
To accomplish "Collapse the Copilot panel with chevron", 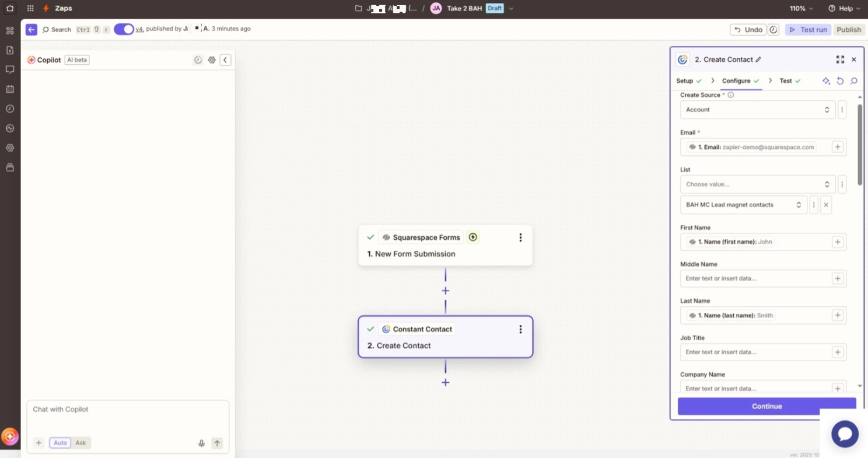I will (225, 60).
